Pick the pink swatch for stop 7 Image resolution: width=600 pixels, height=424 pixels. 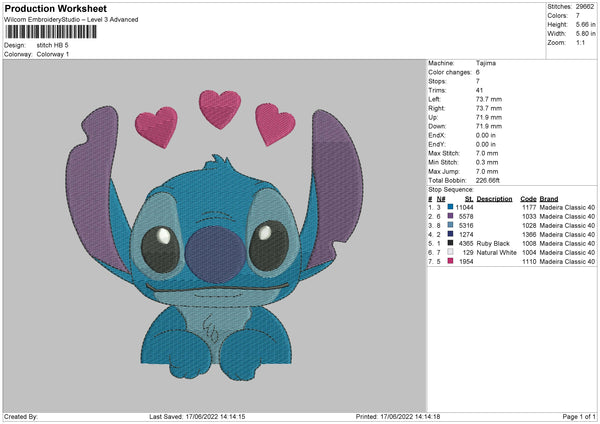[450, 261]
